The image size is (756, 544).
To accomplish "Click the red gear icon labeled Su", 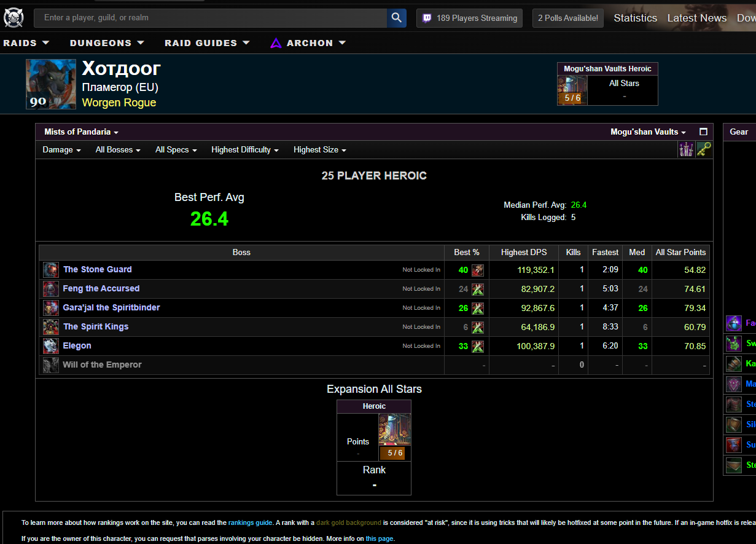I will pyautogui.click(x=734, y=445).
